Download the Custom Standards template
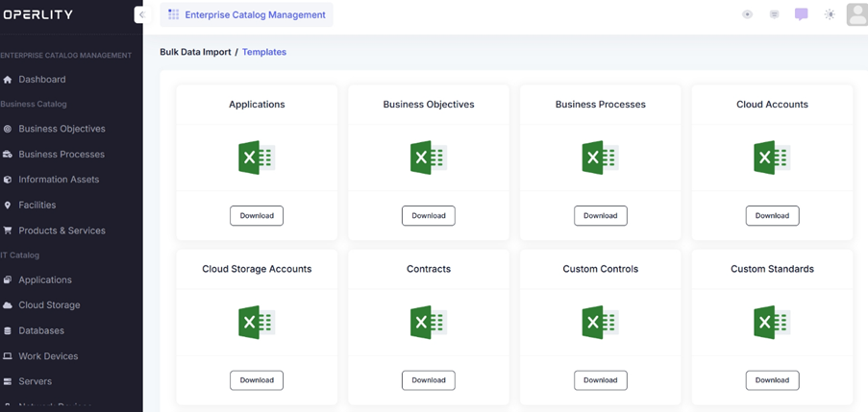 [x=772, y=380]
